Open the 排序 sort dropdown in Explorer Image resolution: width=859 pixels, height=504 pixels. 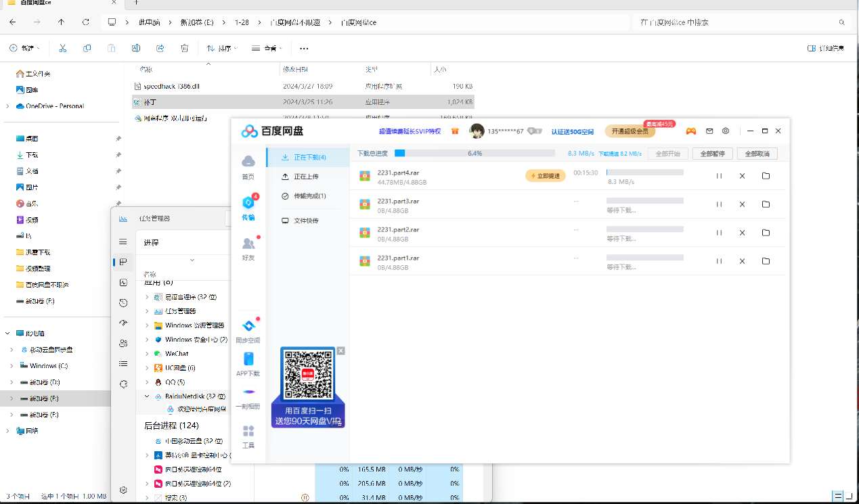click(x=222, y=49)
